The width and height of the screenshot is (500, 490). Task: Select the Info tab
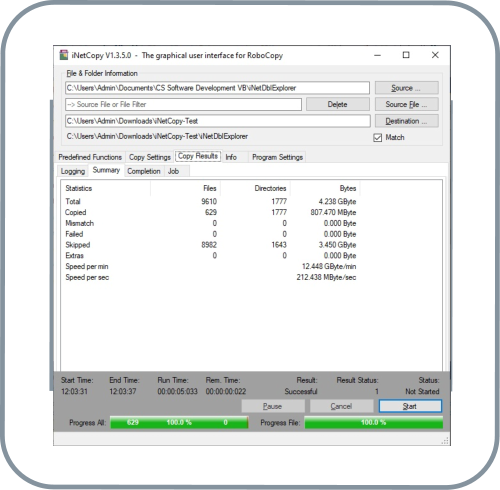pyautogui.click(x=231, y=157)
